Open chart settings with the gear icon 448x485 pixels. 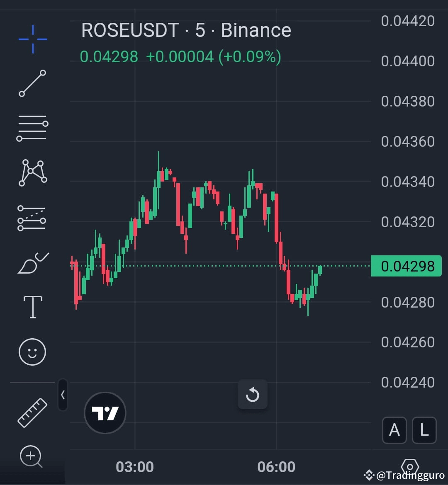point(410,468)
